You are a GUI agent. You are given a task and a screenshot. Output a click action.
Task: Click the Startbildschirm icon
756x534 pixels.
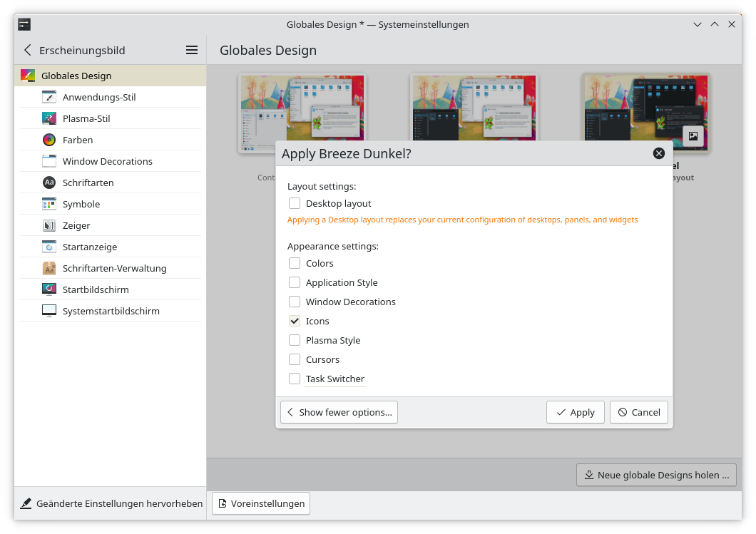[x=49, y=289]
